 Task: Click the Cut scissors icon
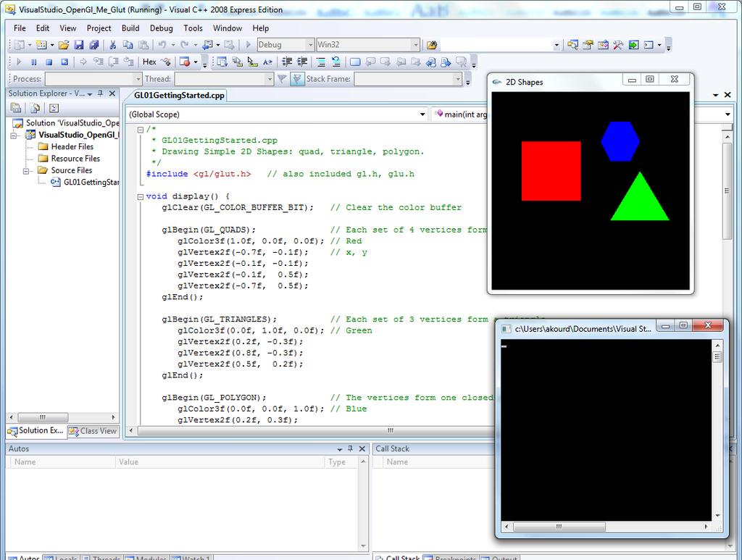click(112, 45)
